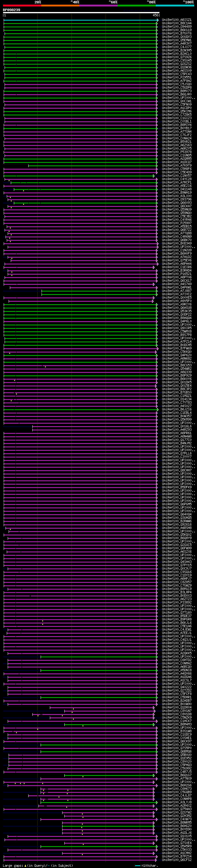Click the end position label 456
Screen dimensions: 197x868
coord(155,15)
